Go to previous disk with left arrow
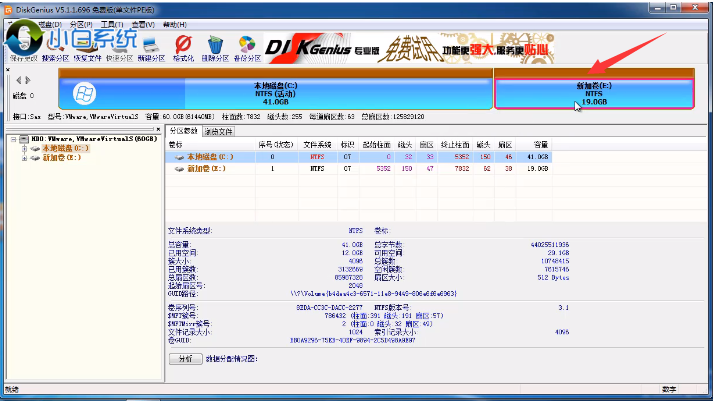713x401 pixels. (17, 79)
